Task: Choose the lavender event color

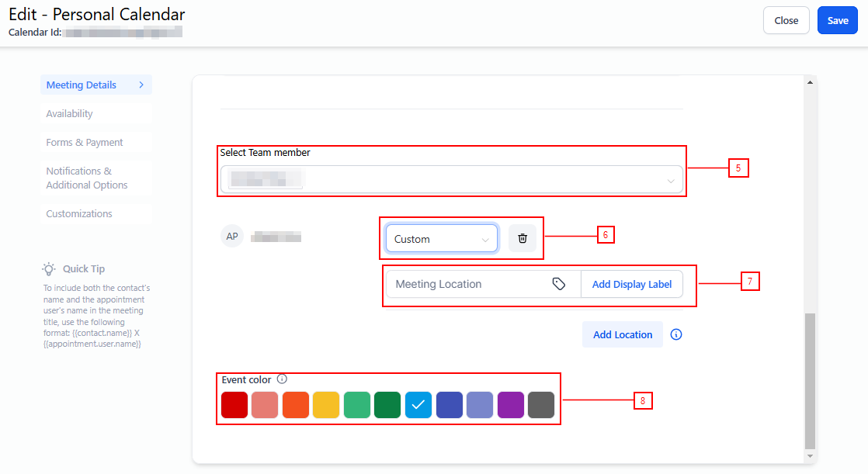Action: (x=480, y=405)
